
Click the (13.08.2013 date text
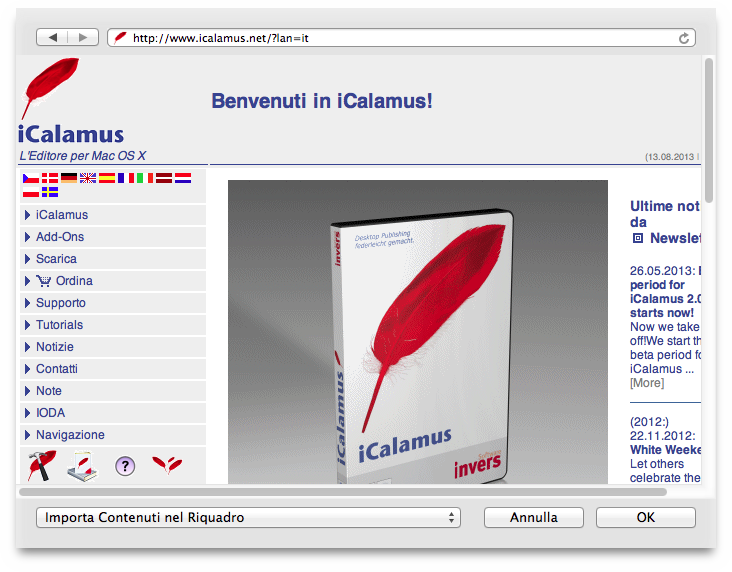point(672,157)
